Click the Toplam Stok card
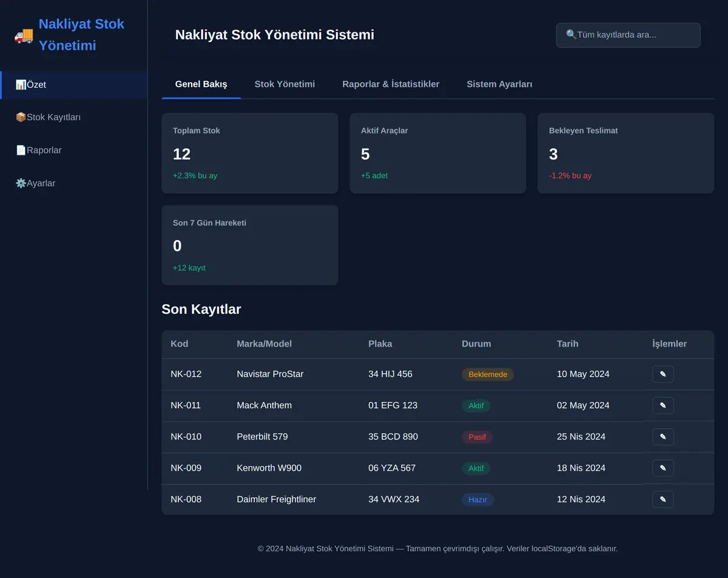 pos(250,153)
